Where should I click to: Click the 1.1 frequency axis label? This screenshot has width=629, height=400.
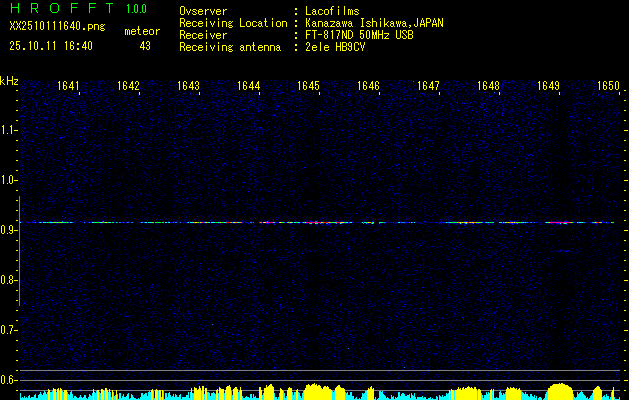[x=9, y=130]
